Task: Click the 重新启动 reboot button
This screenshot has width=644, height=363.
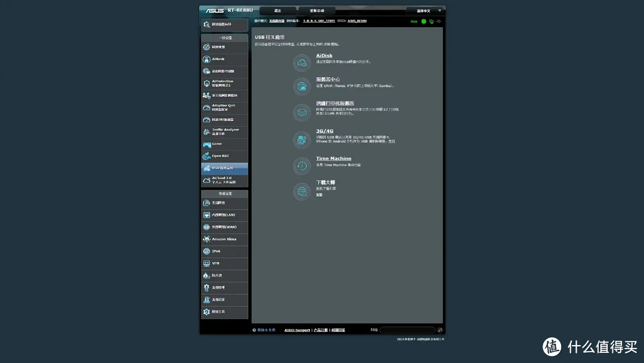Action: 317,11
